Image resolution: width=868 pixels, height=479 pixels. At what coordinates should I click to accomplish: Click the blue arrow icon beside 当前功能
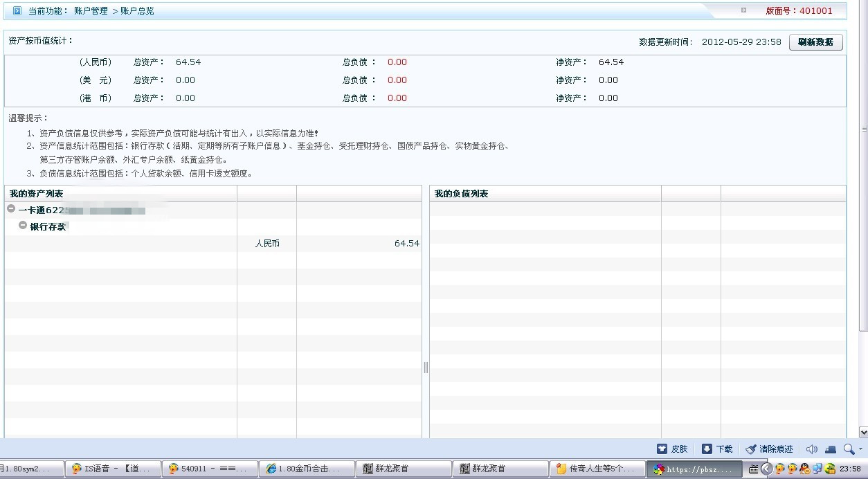click(17, 11)
